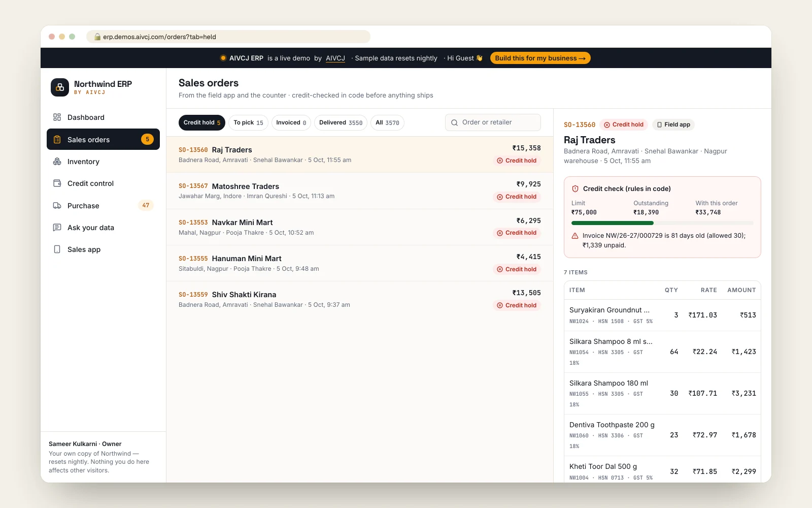The height and width of the screenshot is (508, 812).
Task: Select the SO-13560 Raj Traders order row
Action: [x=359, y=154]
